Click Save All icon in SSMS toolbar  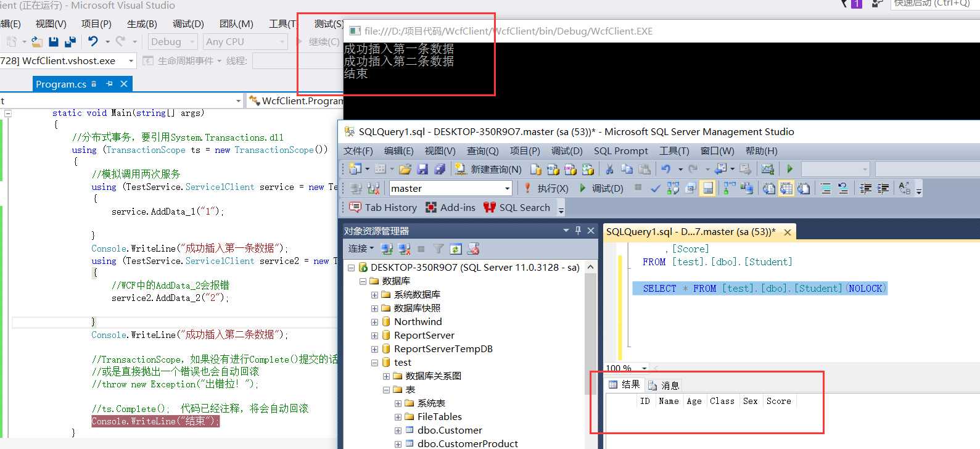coord(440,169)
